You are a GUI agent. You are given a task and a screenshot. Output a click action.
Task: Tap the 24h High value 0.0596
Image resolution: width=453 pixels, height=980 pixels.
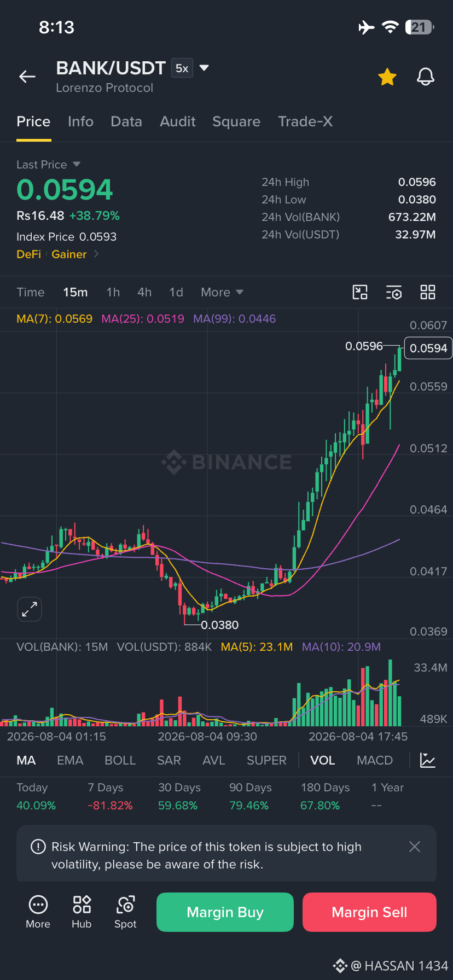click(x=417, y=182)
